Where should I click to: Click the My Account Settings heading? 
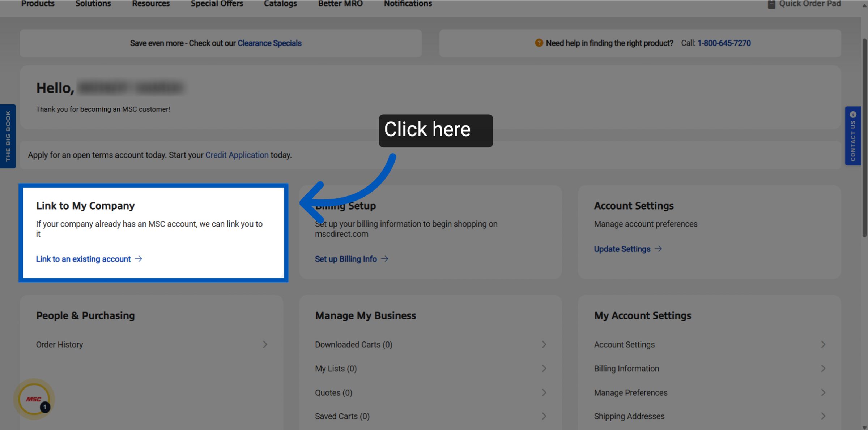click(642, 315)
